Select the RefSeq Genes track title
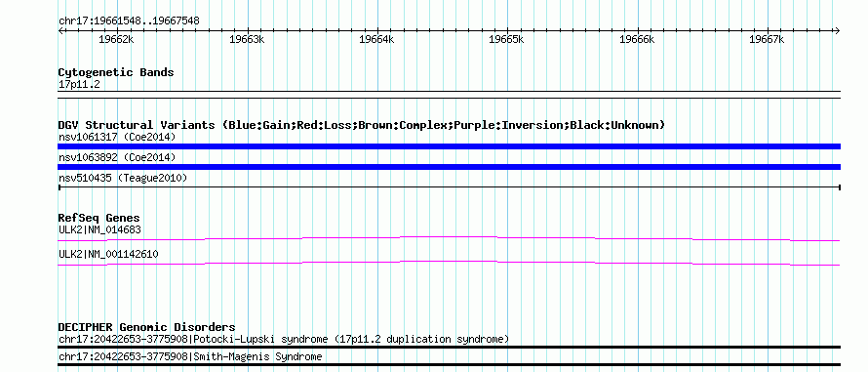This screenshot has width=868, height=372. click(99, 218)
